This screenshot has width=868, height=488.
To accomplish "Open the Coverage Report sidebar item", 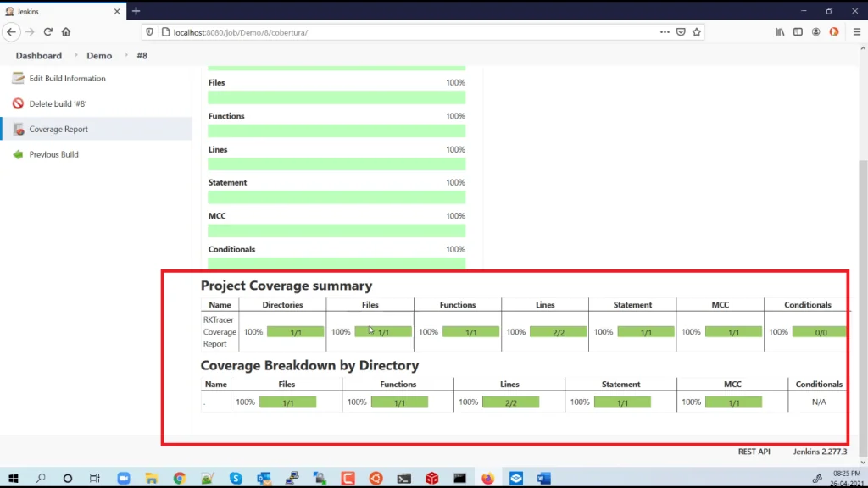I will point(58,129).
